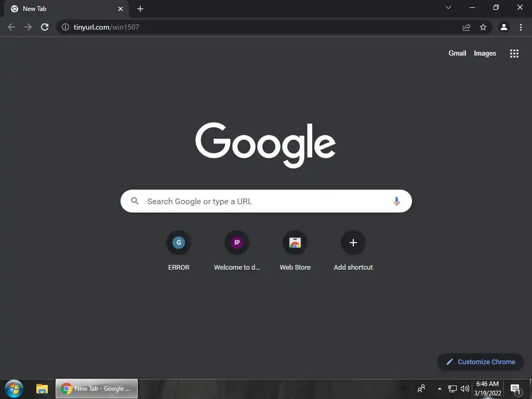The image size is (532, 399).
Task: Open network status tray icon
Action: click(453, 389)
